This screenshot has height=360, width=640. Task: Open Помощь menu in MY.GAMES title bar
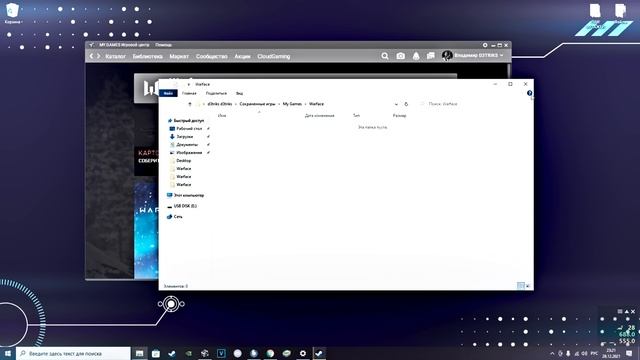(163, 45)
